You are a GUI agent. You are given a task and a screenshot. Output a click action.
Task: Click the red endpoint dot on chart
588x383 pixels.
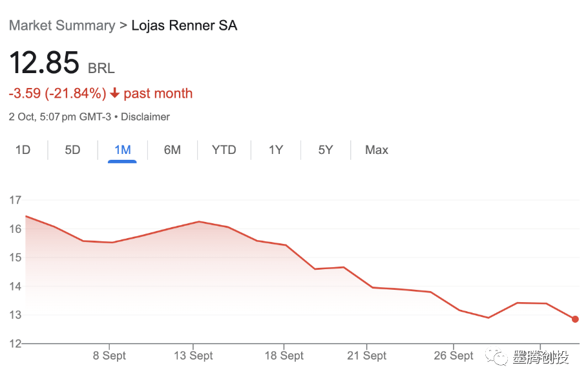coord(575,319)
